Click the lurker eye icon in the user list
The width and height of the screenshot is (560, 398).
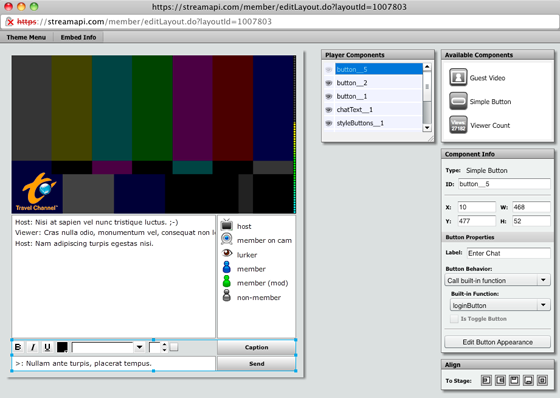click(226, 253)
